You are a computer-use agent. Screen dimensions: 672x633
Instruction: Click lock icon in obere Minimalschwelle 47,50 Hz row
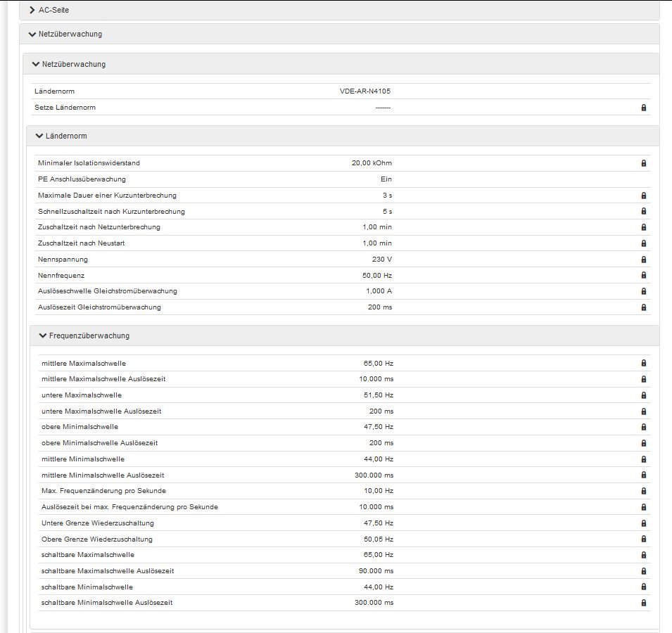point(643,427)
